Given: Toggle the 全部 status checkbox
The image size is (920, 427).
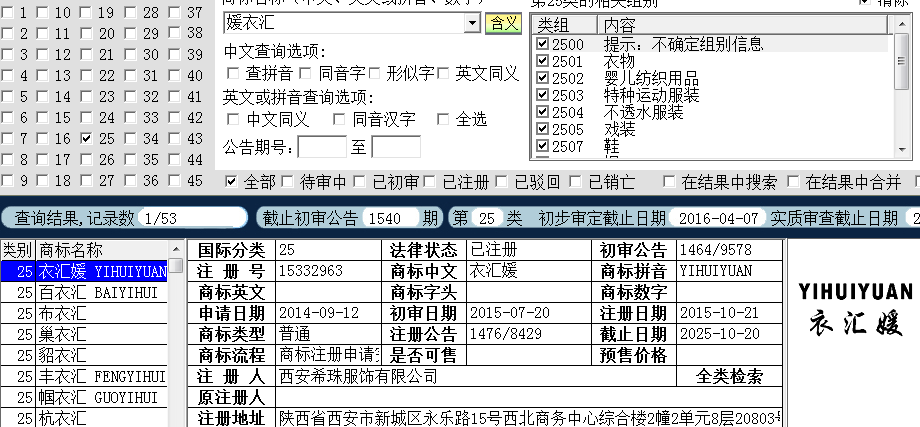Looking at the screenshot, I should pyautogui.click(x=231, y=182).
